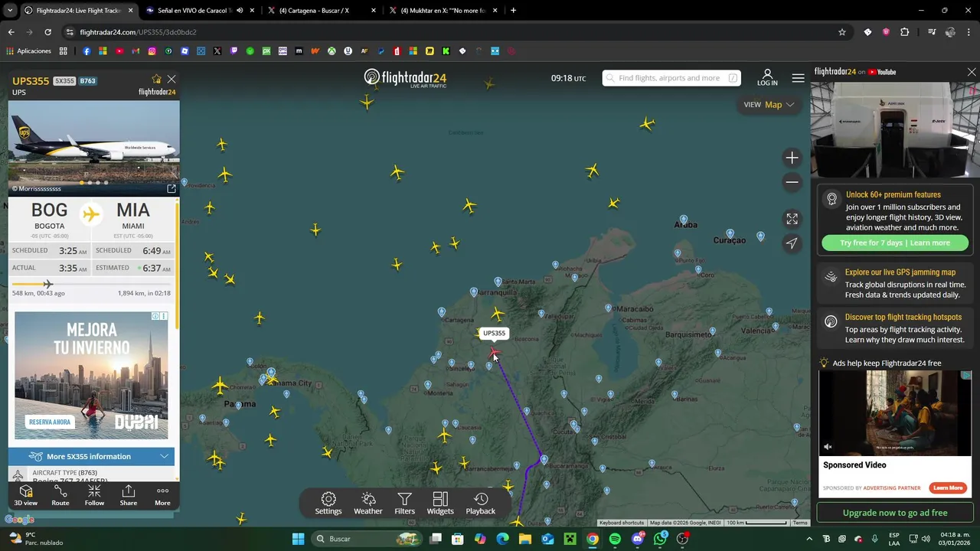The height and width of the screenshot is (551, 980).
Task: Zoom in on the map
Action: [792, 158]
